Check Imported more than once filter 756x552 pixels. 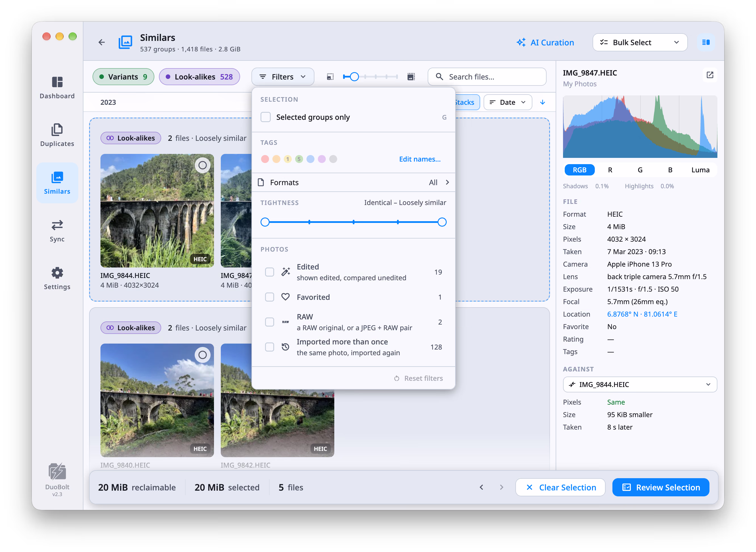tap(270, 347)
